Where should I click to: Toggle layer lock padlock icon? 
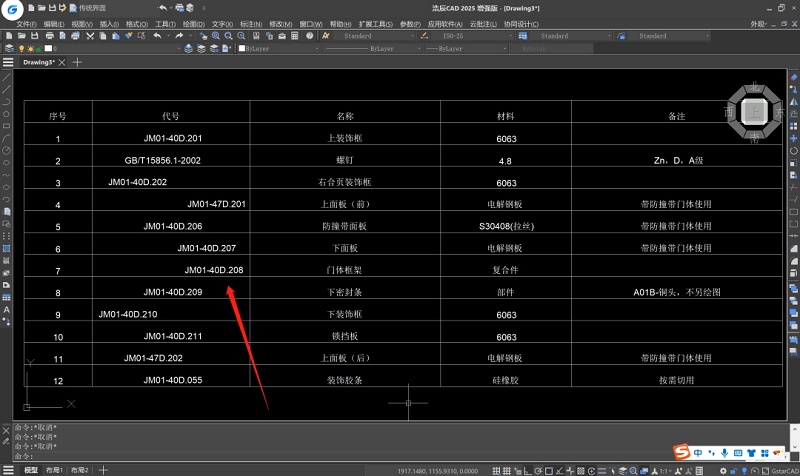point(39,49)
